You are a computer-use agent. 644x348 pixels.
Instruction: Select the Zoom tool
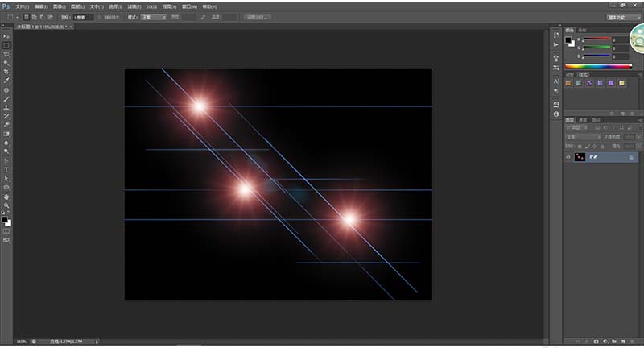pyautogui.click(x=6, y=205)
